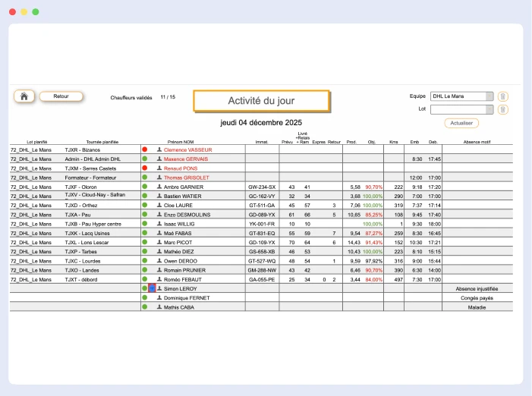
Task: Toggle green status dot for Mathis CABA
Action: pyautogui.click(x=145, y=307)
